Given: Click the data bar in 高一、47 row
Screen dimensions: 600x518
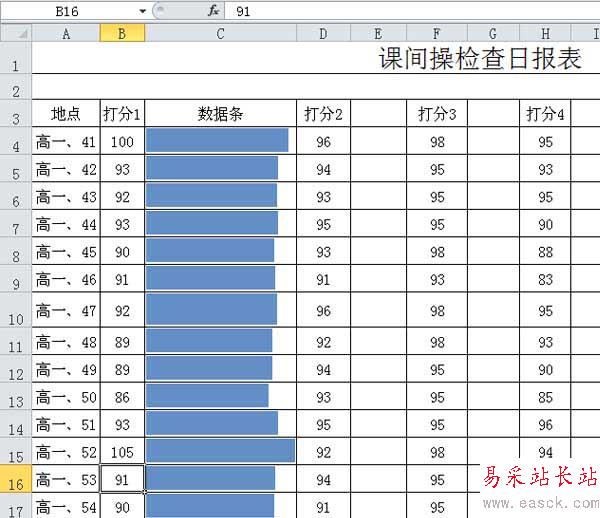Looking at the screenshot, I should [211, 309].
